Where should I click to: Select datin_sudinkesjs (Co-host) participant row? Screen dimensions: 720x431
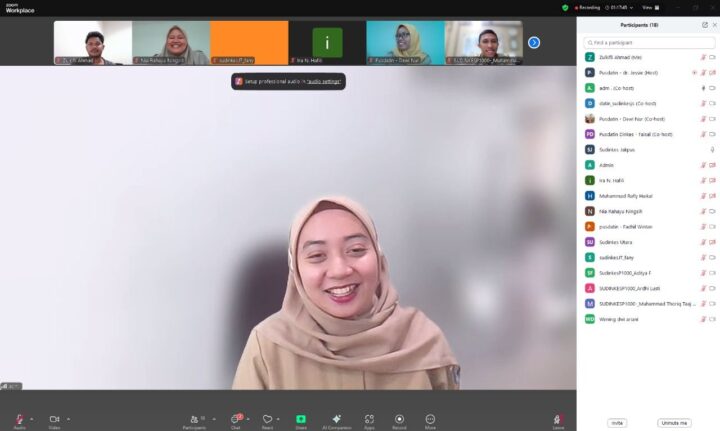point(649,104)
